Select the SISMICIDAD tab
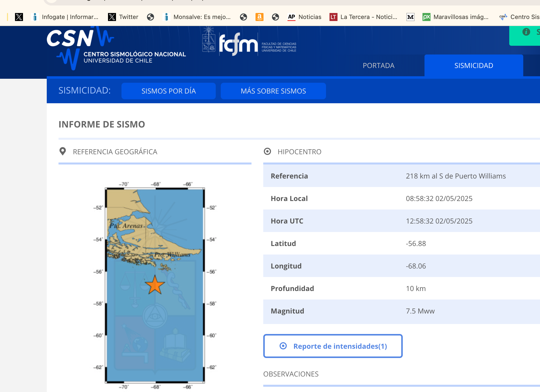The height and width of the screenshot is (392, 540). (x=473, y=65)
